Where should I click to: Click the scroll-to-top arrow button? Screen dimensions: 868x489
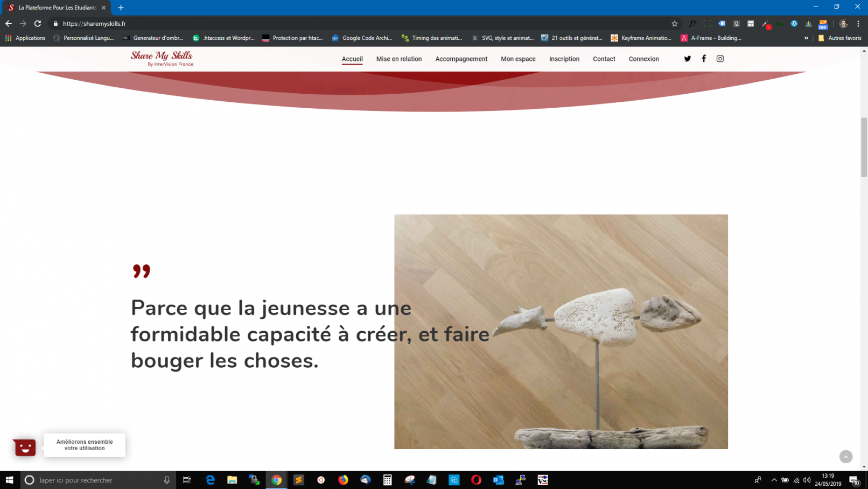click(845, 457)
